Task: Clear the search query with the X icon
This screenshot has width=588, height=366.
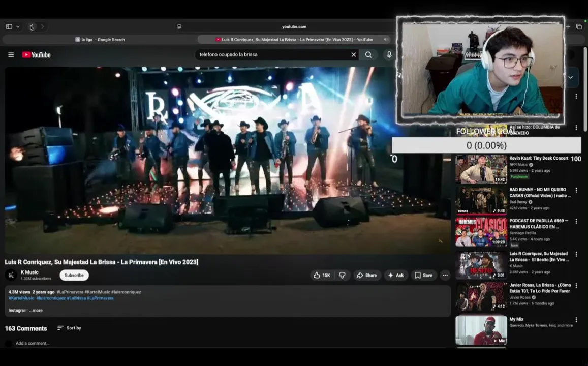Action: click(x=354, y=55)
